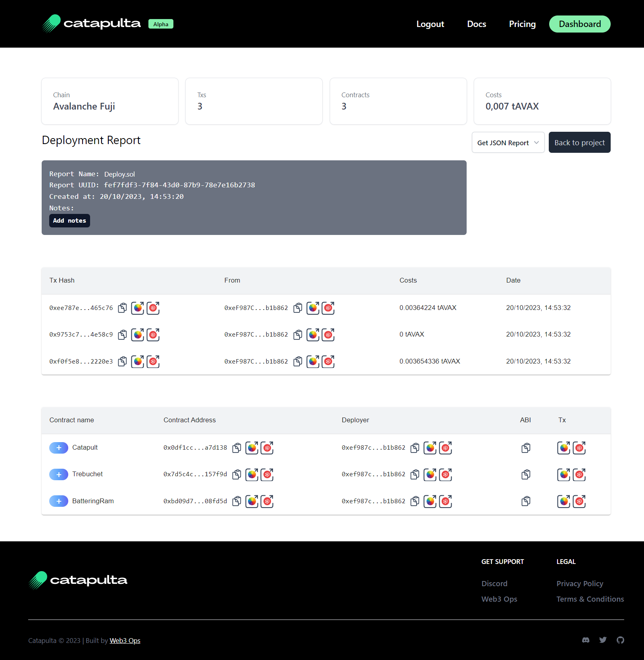Screen dimensions: 644x660
Task: Copy Catapult contract address 0x0df1cc...a7d138
Action: coord(236,448)
